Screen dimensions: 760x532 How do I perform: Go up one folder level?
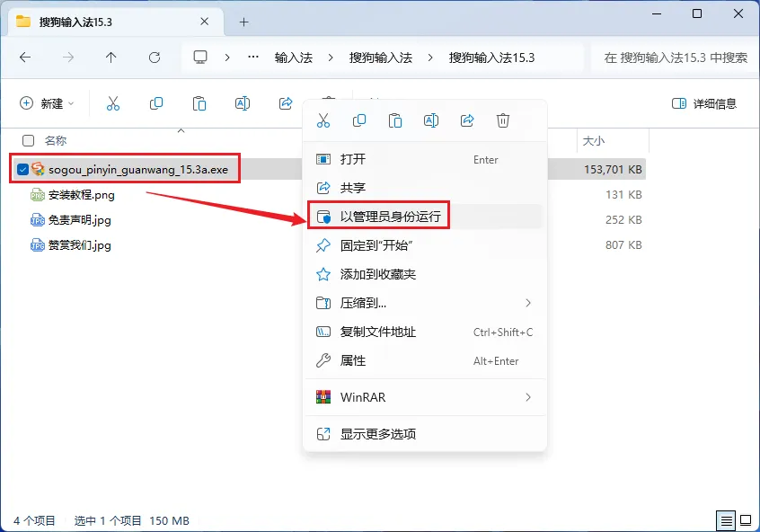click(111, 58)
